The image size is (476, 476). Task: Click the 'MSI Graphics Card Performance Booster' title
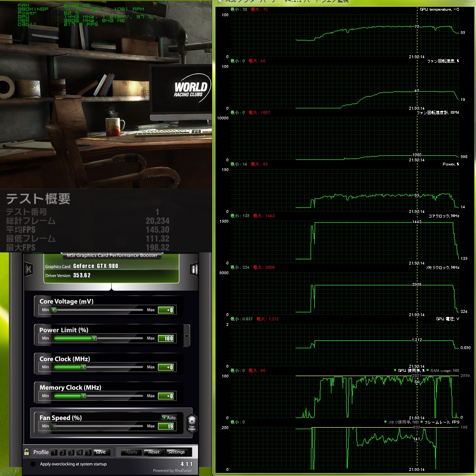coord(112,255)
